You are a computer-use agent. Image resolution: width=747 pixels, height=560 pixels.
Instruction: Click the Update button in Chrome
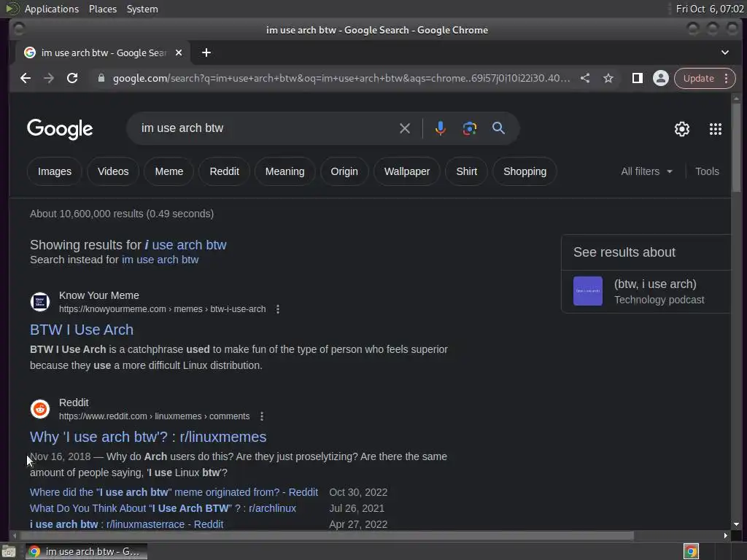point(698,78)
